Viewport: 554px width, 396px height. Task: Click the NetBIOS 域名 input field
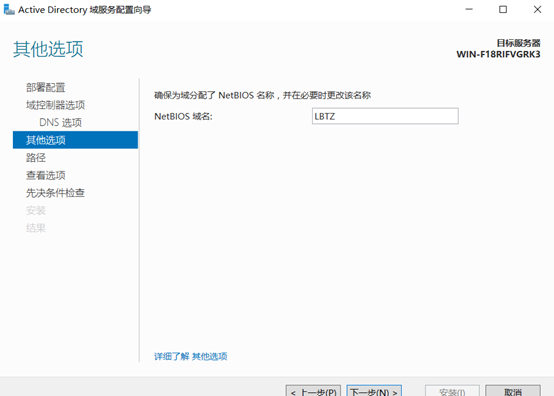pos(385,116)
